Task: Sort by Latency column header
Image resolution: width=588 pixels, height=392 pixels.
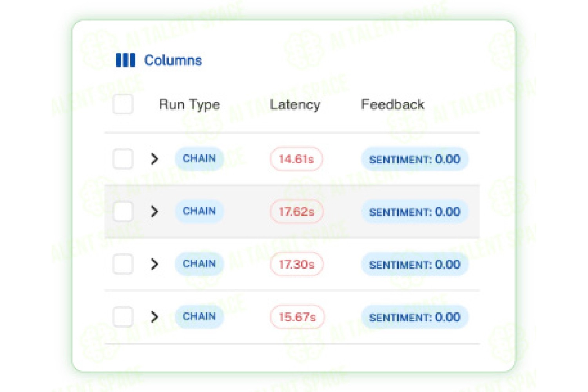Action: coord(295,105)
